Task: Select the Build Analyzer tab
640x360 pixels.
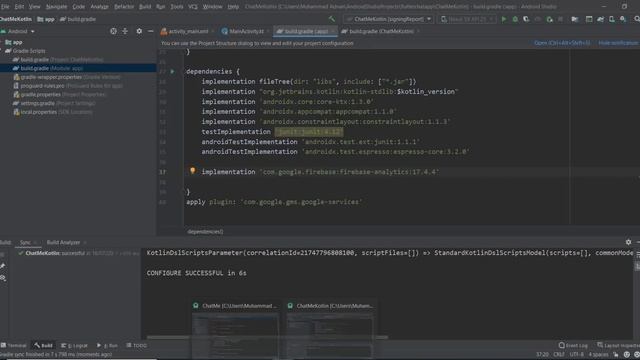Action: click(63, 242)
